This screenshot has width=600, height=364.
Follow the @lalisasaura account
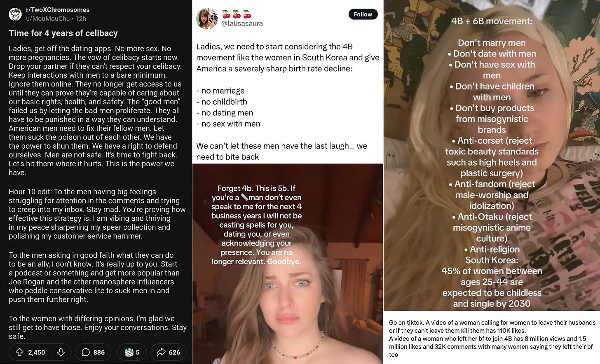point(363,14)
